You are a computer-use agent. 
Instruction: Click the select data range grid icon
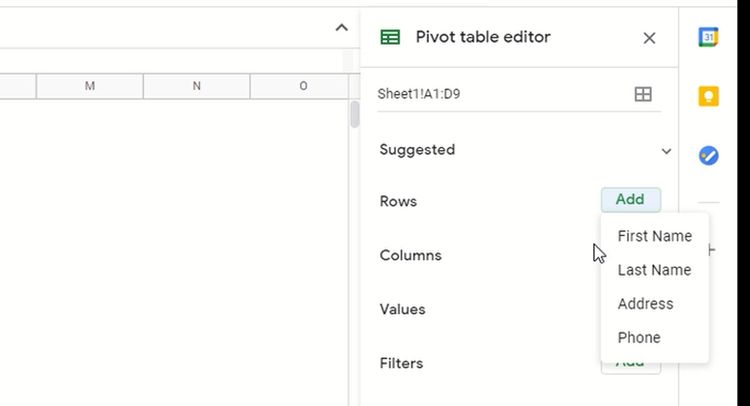[x=643, y=94]
